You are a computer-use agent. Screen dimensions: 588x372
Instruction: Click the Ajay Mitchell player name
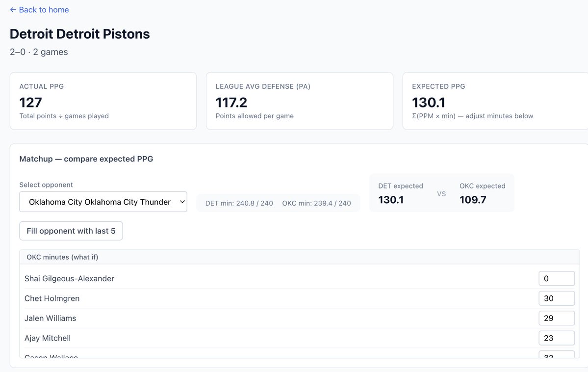[x=48, y=338]
